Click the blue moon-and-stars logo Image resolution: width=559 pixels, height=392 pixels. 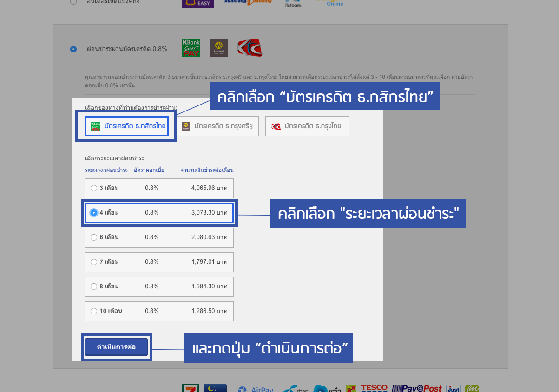click(x=215, y=388)
